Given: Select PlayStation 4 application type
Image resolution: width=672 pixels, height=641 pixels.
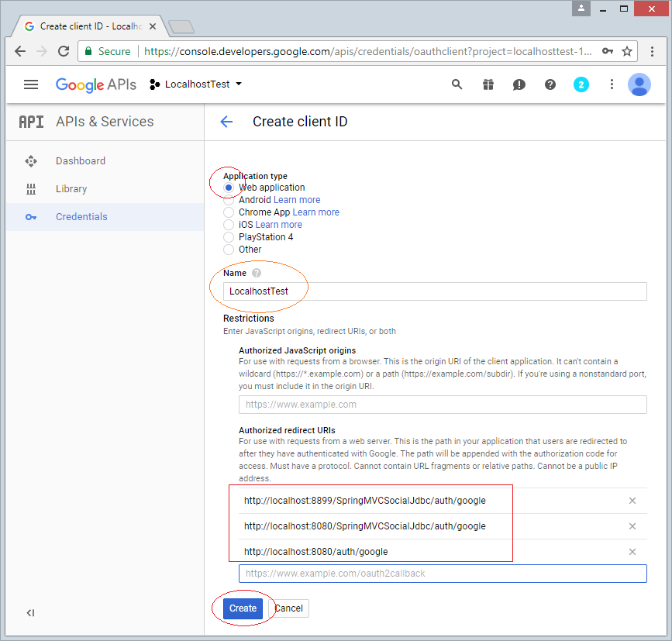Looking at the screenshot, I should [229, 237].
